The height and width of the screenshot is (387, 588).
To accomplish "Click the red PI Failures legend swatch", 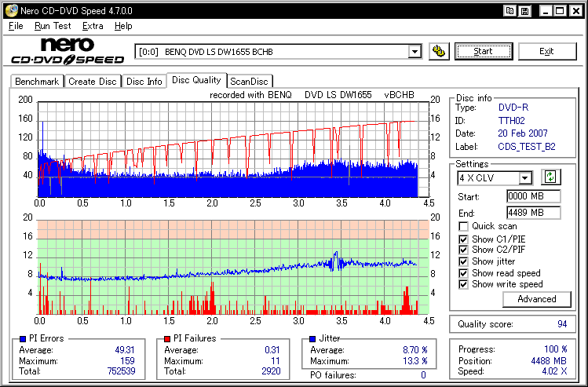I will [167, 339].
